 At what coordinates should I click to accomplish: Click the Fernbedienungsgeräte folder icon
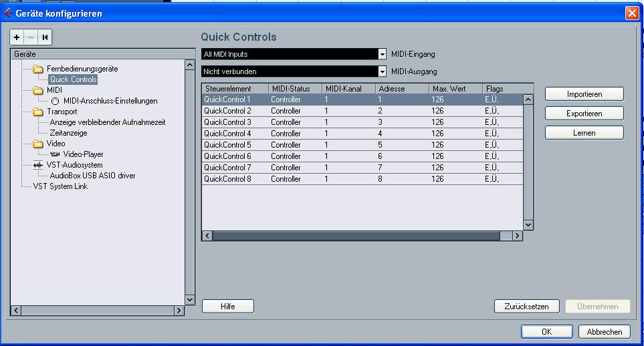38,69
